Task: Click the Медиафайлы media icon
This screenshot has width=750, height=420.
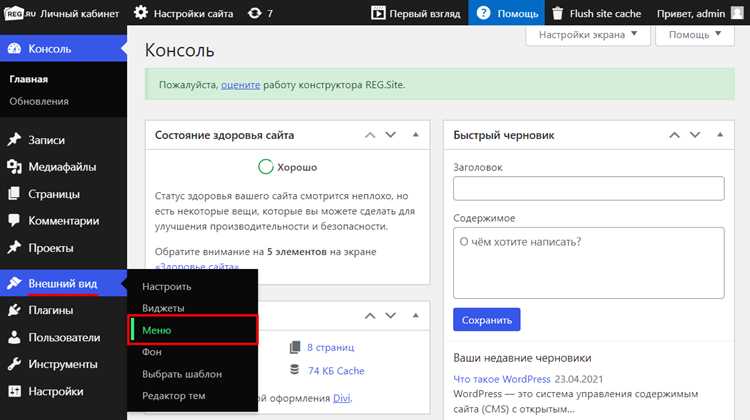Action: tap(14, 166)
